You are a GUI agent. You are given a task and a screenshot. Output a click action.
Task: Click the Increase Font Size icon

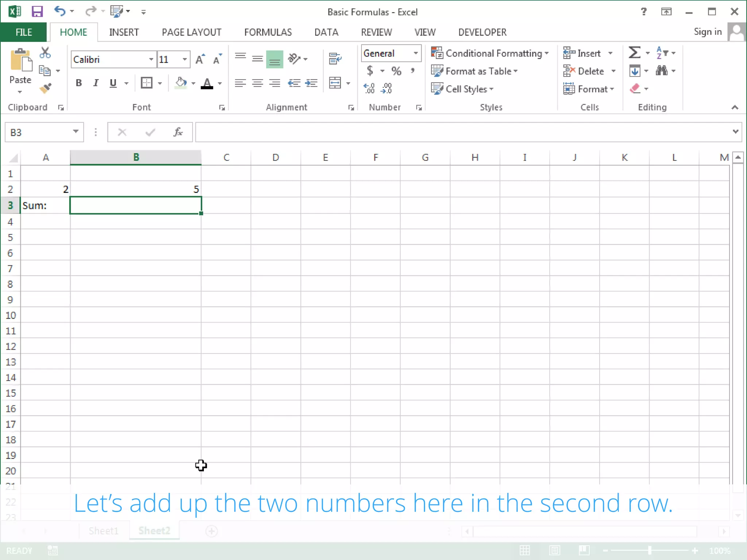point(200,59)
